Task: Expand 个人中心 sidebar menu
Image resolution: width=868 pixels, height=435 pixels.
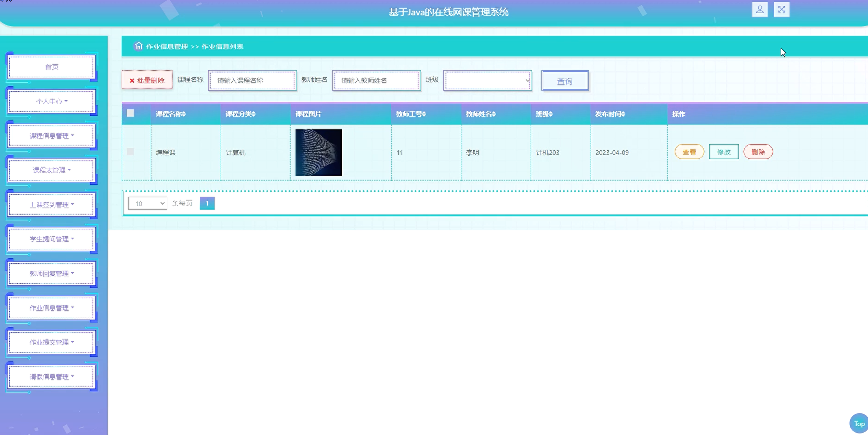Action: coord(52,101)
